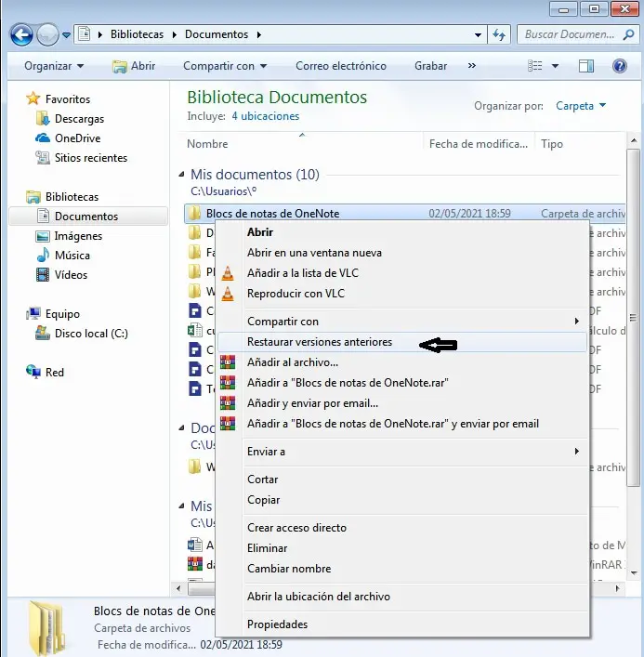Click the Documentos breadcrumb segment

pos(217,34)
